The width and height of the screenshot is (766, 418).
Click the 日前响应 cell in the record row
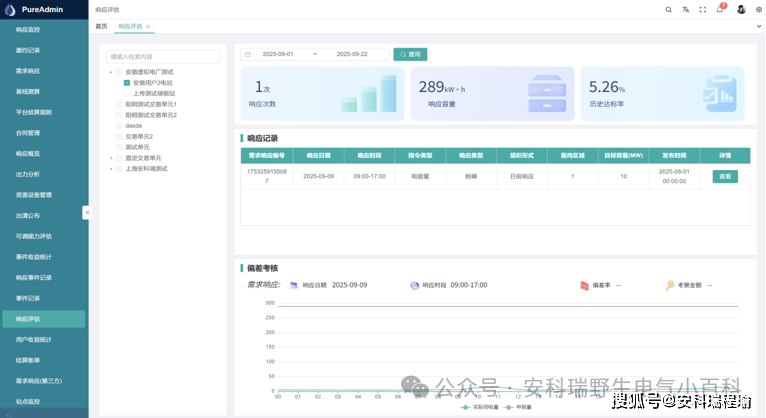(522, 176)
